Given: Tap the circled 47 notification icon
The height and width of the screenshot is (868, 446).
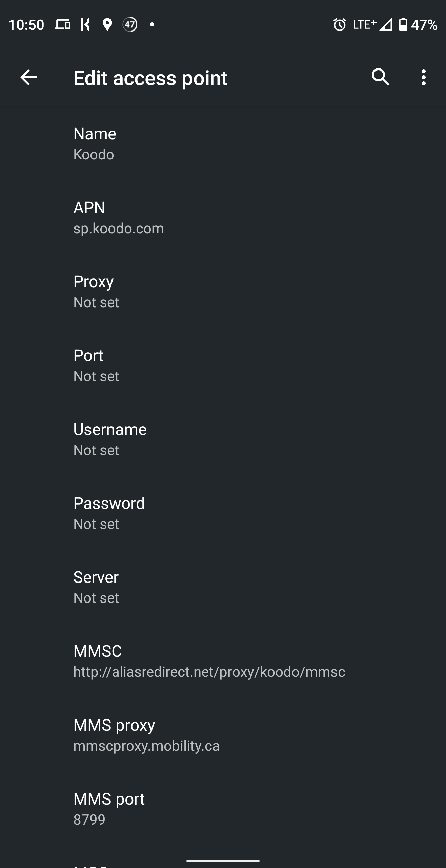Looking at the screenshot, I should [x=130, y=24].
